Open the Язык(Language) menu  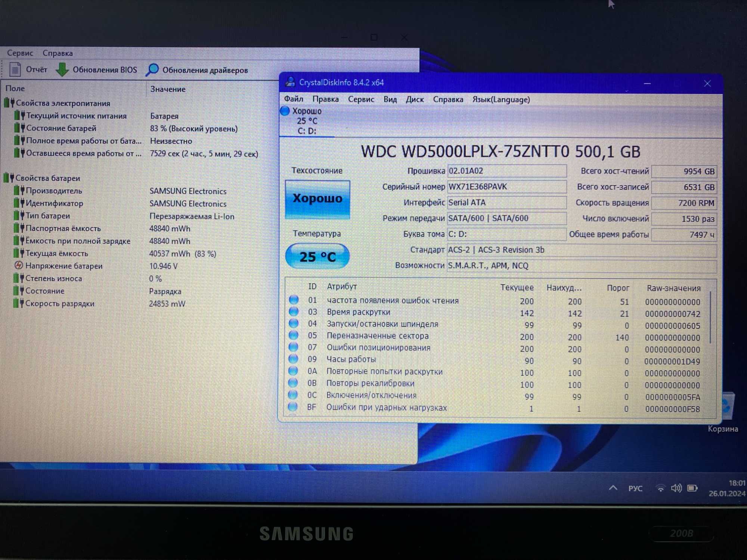point(501,99)
